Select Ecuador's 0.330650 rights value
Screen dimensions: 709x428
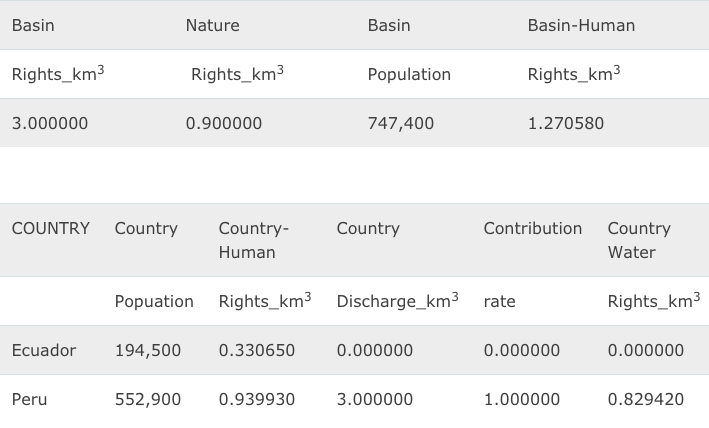(x=257, y=350)
